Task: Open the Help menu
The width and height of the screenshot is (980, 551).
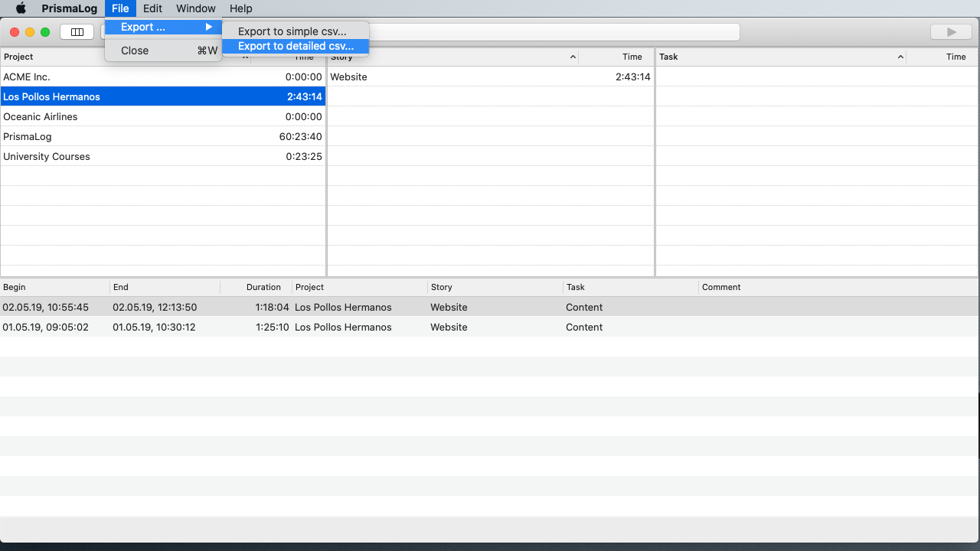Action: 240,8
